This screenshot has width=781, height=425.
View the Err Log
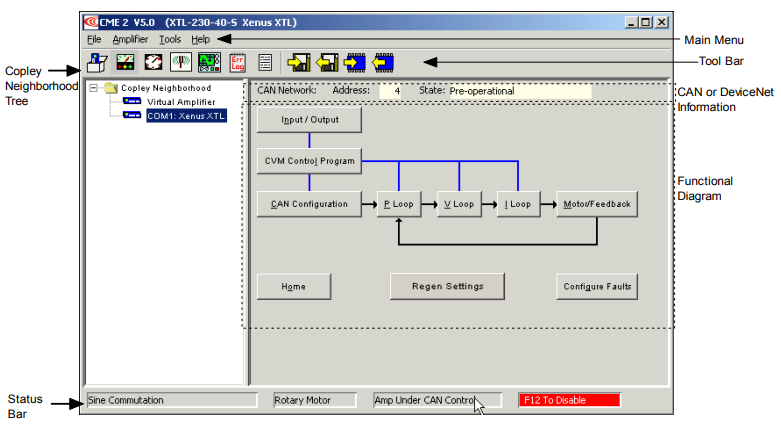[x=238, y=62]
